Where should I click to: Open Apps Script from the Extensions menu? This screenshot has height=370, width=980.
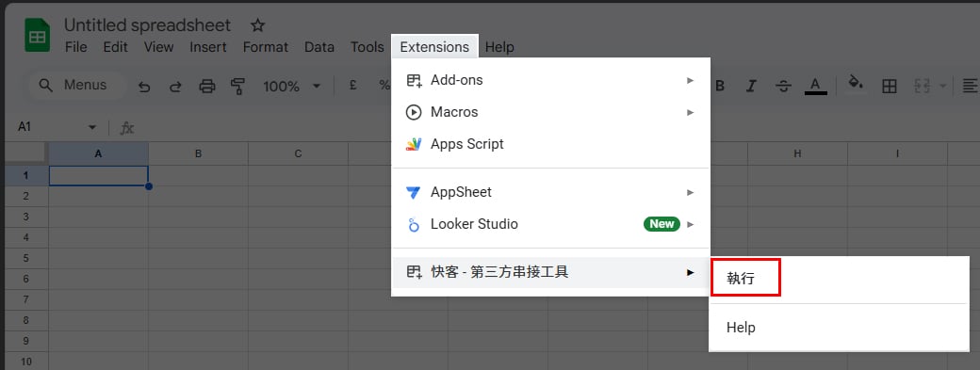click(x=550, y=144)
